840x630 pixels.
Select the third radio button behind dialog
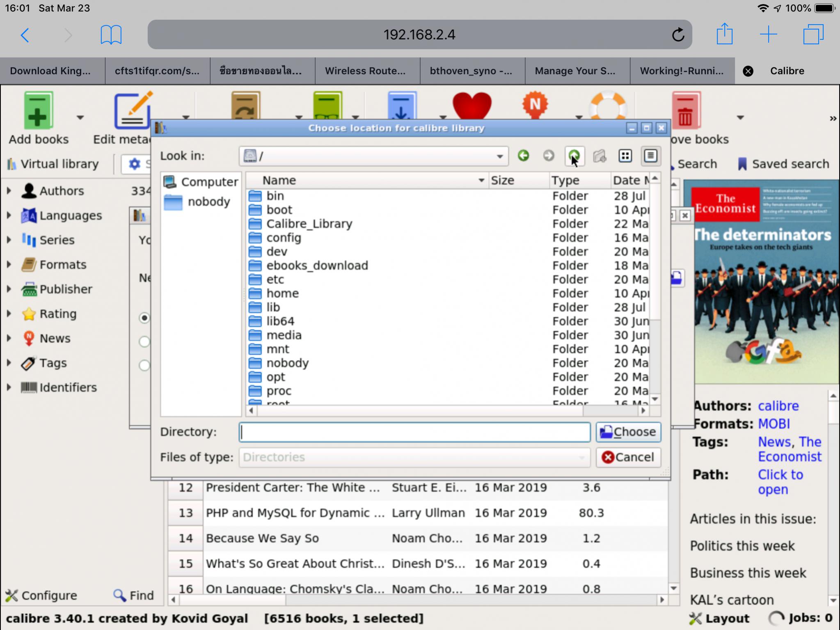point(144,365)
